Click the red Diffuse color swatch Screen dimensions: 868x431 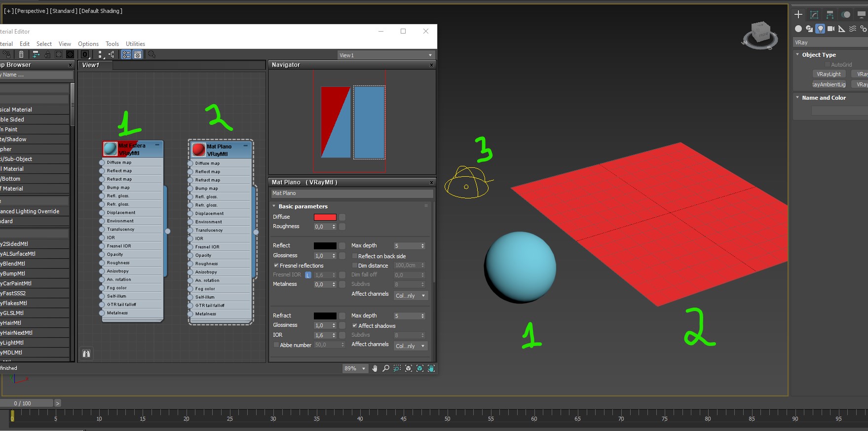325,217
